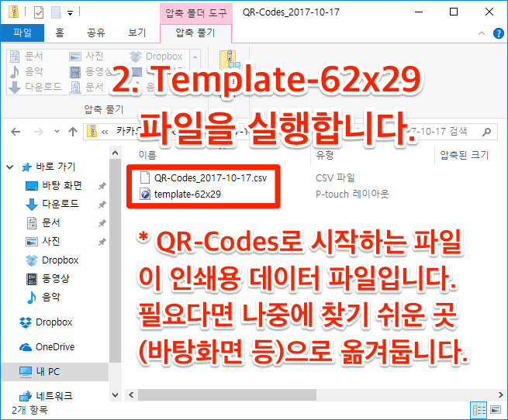Choose Dropbox extraction destination in ribbon
The height and width of the screenshot is (420, 508).
click(156, 57)
